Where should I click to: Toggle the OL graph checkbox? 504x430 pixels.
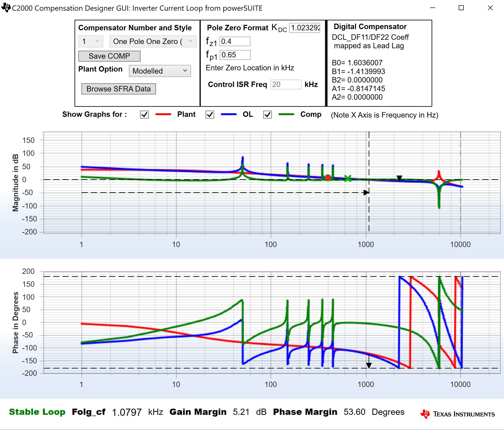(210, 115)
